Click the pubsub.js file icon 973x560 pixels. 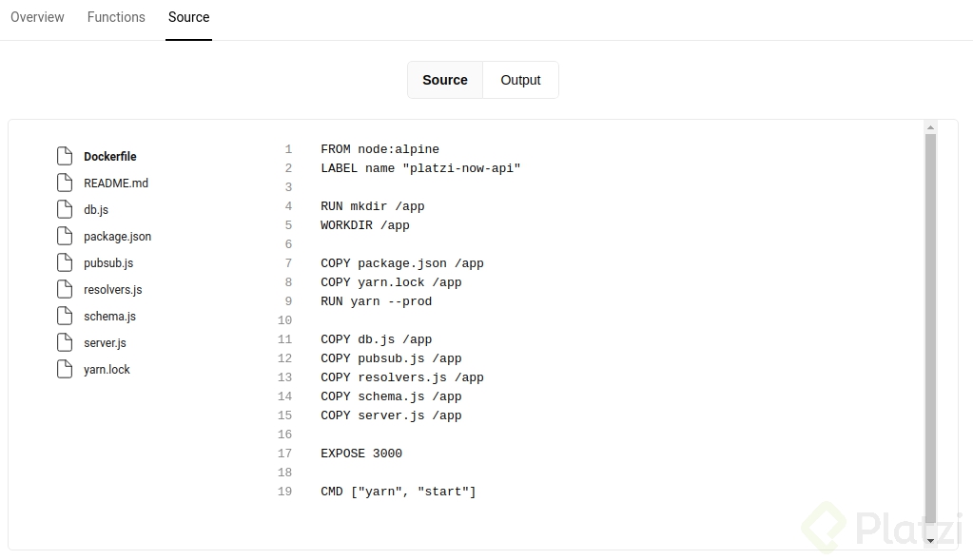click(65, 261)
